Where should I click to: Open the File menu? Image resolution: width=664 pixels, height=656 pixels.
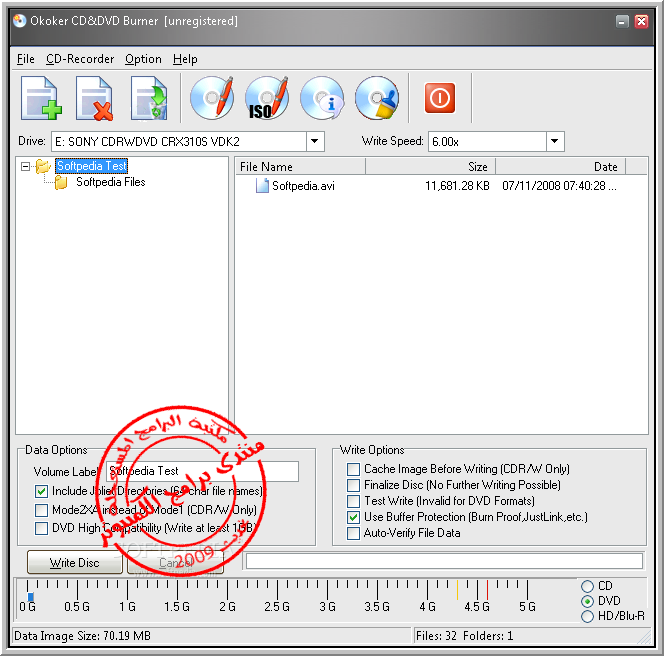point(25,59)
